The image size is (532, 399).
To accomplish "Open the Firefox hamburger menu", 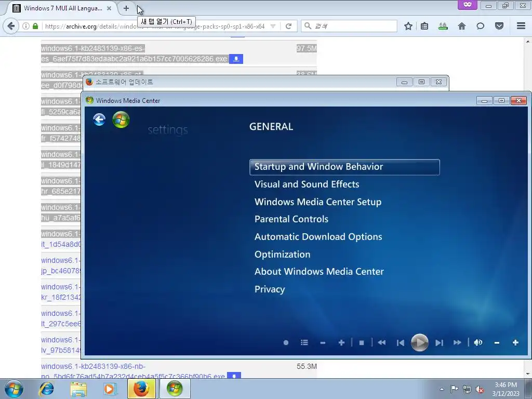I will (x=521, y=26).
